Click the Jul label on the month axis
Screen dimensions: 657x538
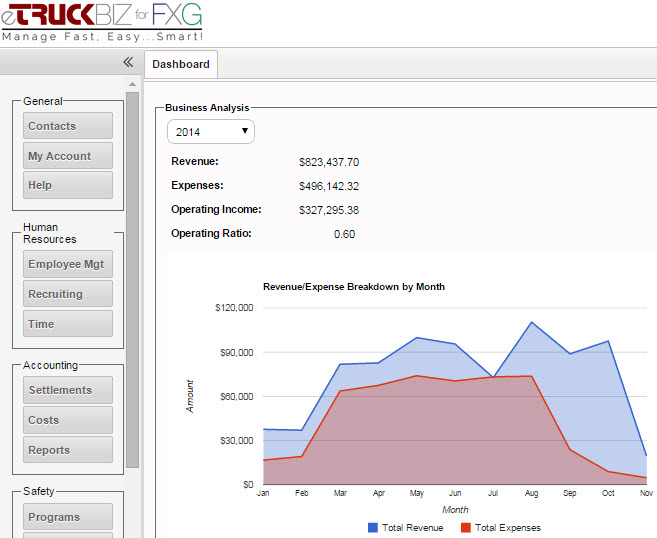(x=493, y=493)
